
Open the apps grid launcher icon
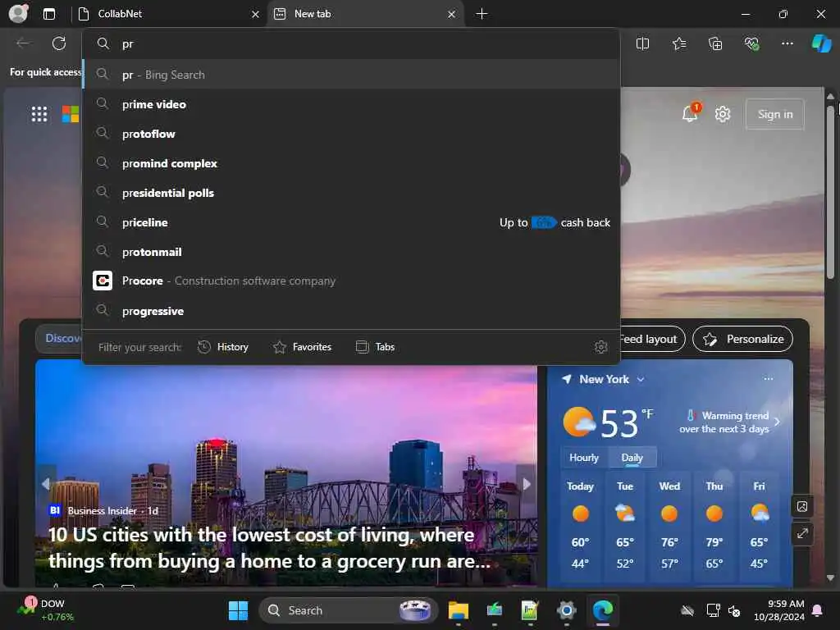point(39,114)
